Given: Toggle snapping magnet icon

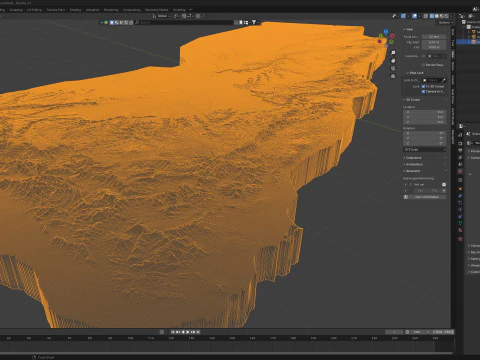Looking at the screenshot, I should click(184, 16).
